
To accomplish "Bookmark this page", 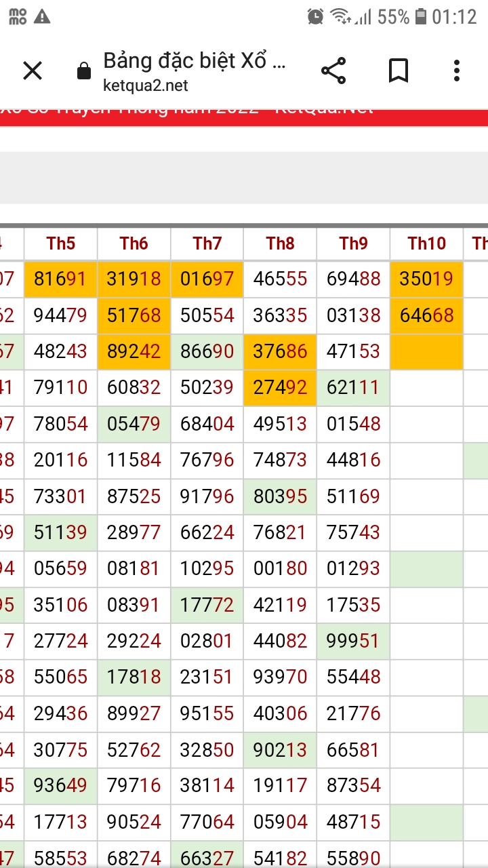I will (x=398, y=71).
